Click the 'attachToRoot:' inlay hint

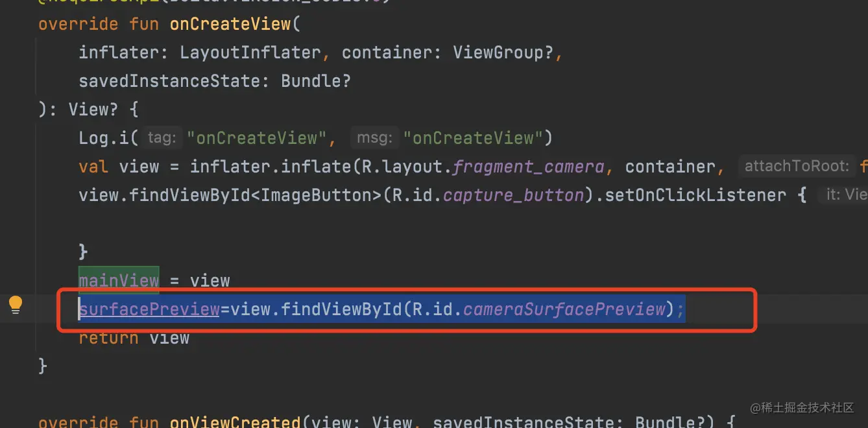point(797,167)
